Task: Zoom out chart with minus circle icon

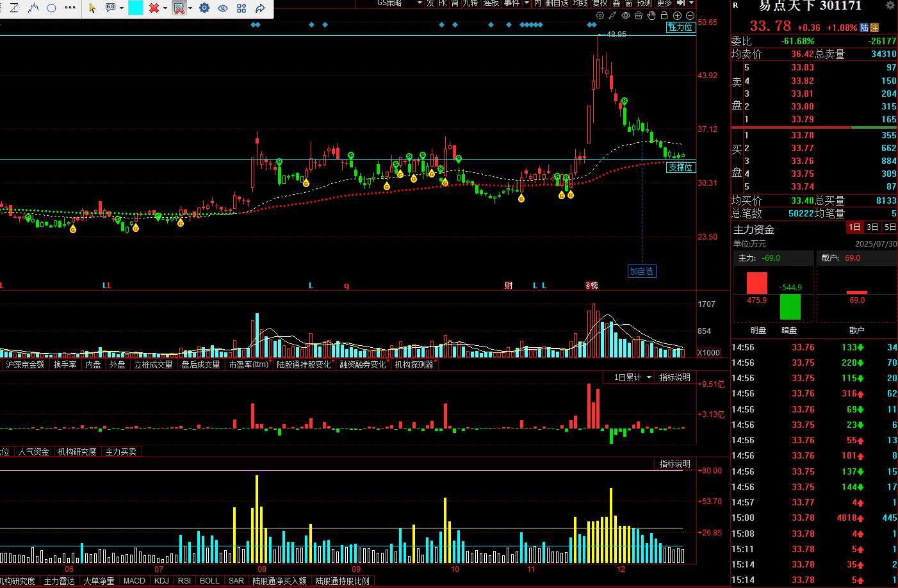Action: point(690,15)
